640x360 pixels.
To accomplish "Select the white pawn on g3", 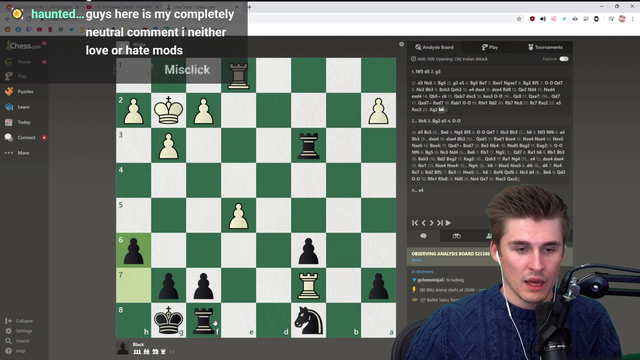I will [168, 145].
